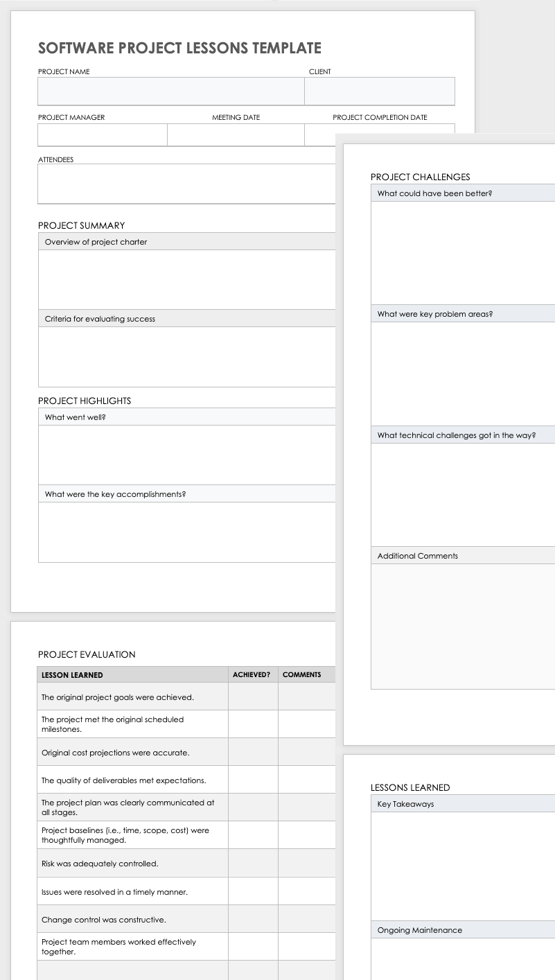The width and height of the screenshot is (555, 980).
Task: Click the Additional Comments text area
Action: (462, 626)
